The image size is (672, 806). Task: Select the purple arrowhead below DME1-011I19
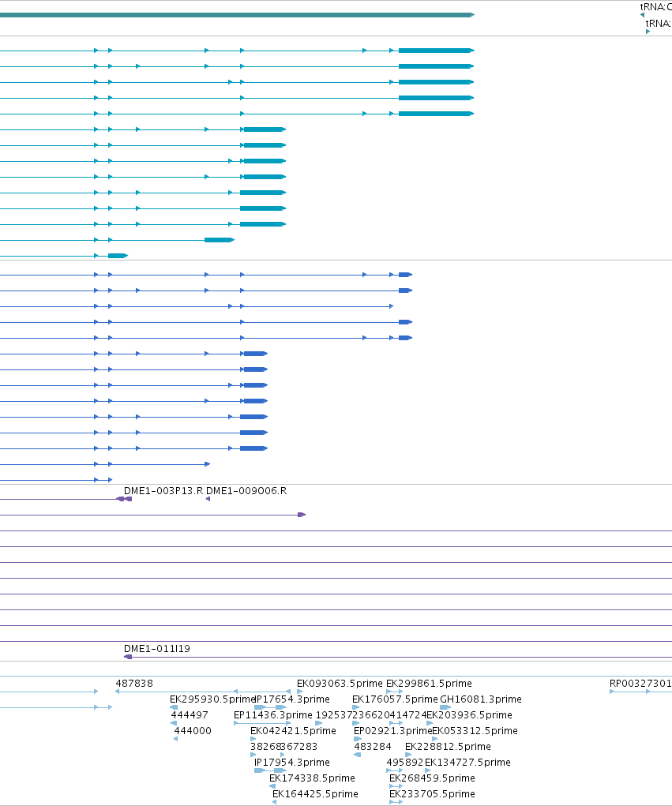tap(128, 657)
